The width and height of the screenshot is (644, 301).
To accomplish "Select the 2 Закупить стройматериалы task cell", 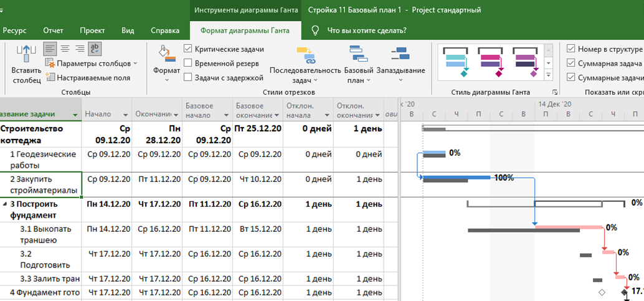I will coord(40,184).
